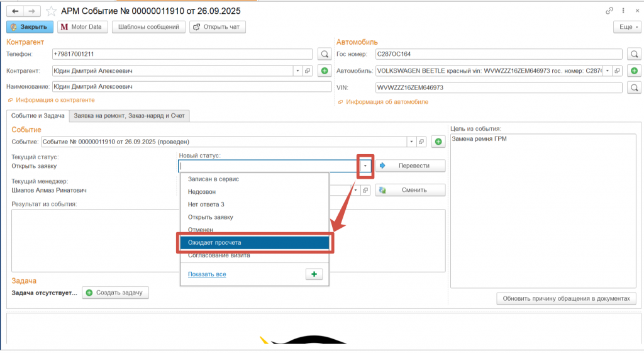644x353 pixels.
Task: Click the green plus button in the status list
Action: click(x=314, y=274)
